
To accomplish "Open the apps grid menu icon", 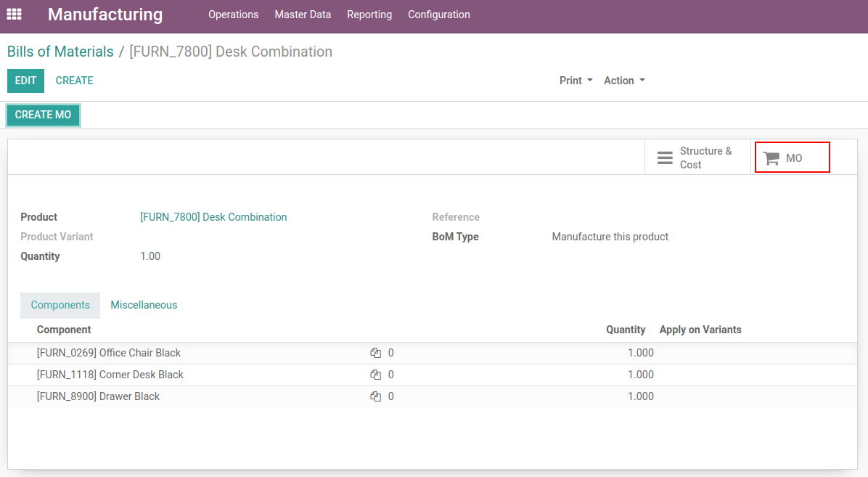I will point(14,15).
